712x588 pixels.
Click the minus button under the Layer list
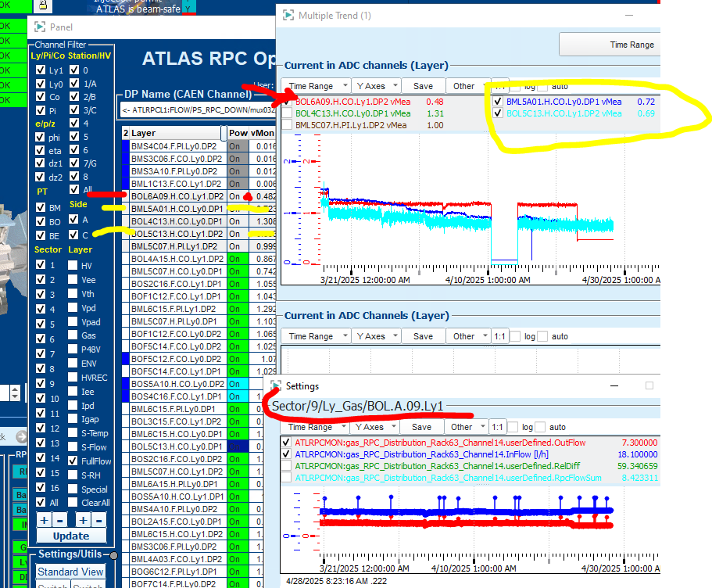point(99,520)
